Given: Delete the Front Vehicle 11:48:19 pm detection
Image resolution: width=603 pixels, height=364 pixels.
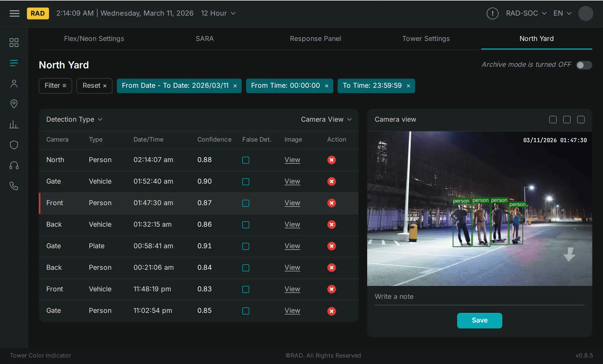Looking at the screenshot, I should click(332, 289).
